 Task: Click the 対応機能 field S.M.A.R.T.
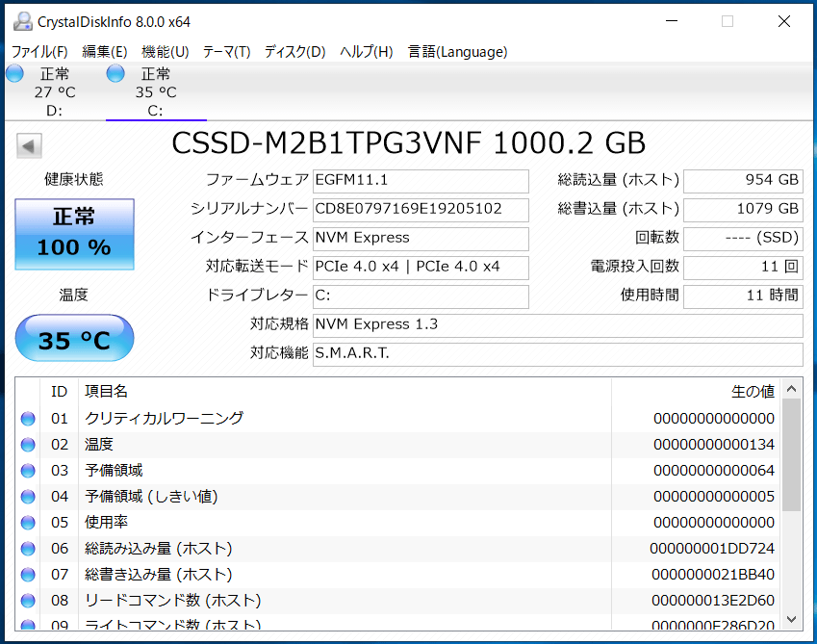pos(557,354)
